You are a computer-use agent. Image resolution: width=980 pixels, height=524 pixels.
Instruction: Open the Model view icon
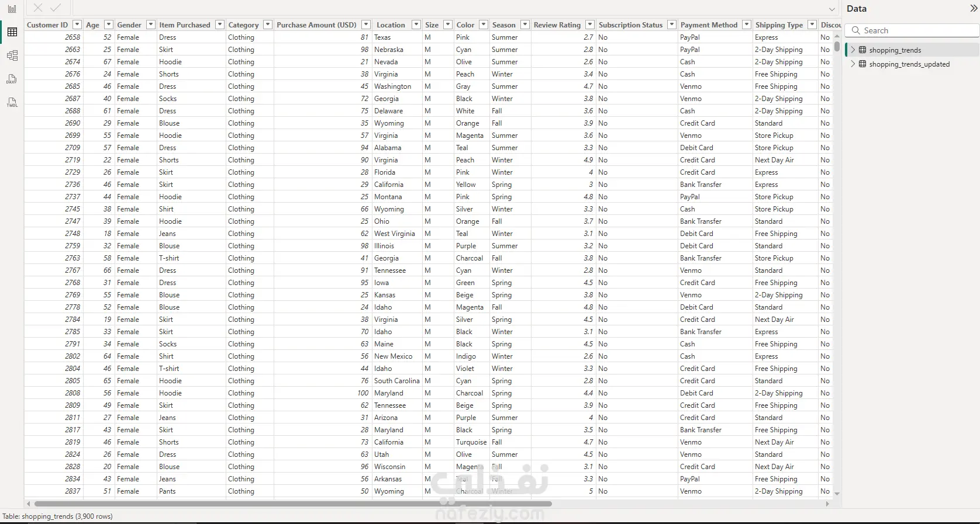click(x=12, y=55)
